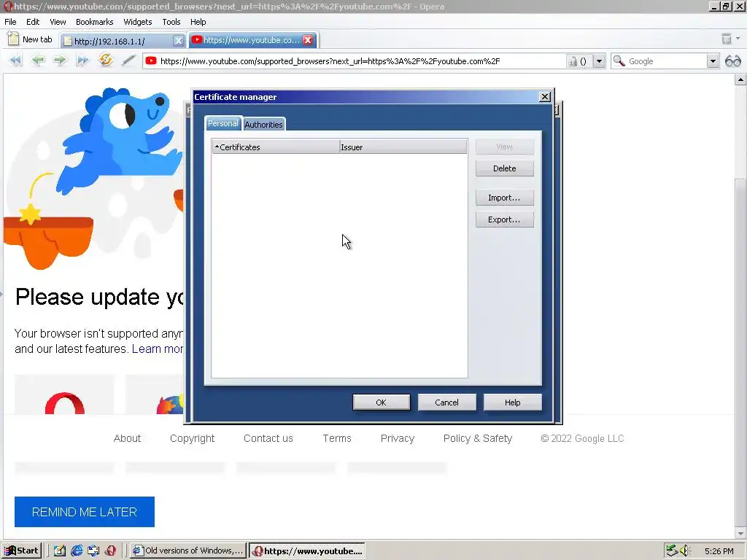This screenshot has width=747, height=560.
Task: Open the Windows Start menu
Action: point(21,551)
